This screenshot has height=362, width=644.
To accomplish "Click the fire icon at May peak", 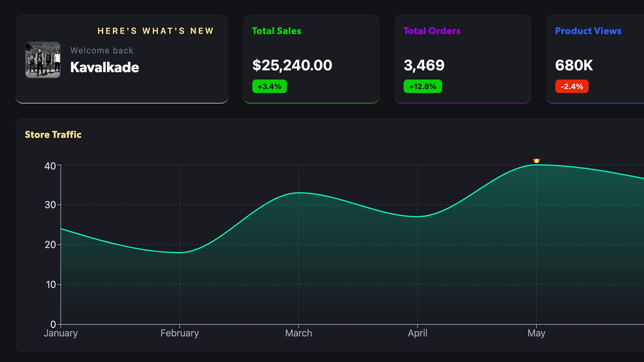I will tap(536, 161).
